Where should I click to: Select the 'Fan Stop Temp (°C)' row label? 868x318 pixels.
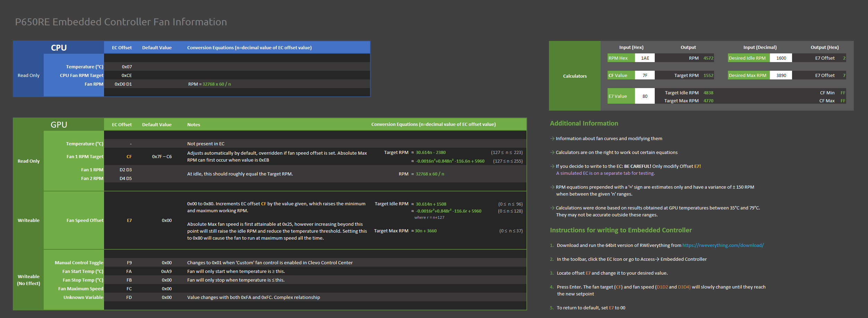point(83,280)
